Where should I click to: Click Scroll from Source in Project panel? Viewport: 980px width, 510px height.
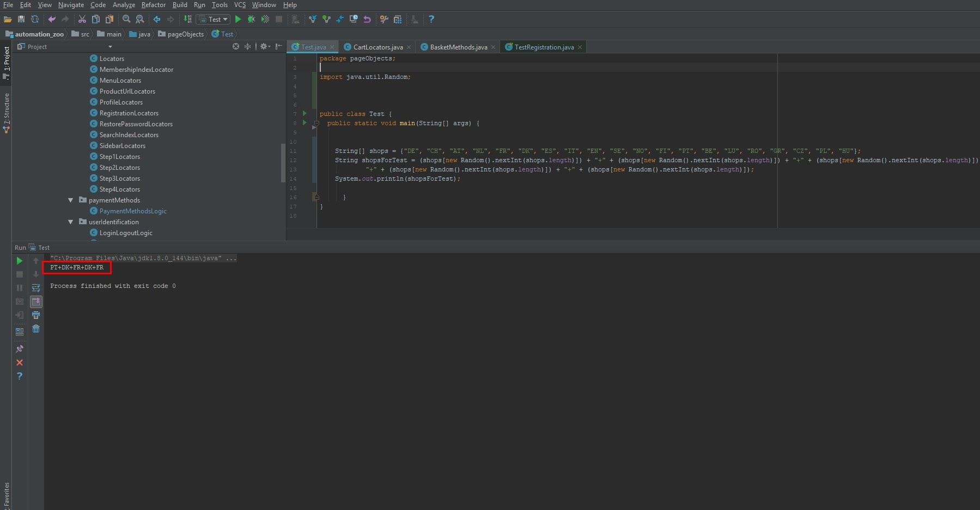point(236,46)
